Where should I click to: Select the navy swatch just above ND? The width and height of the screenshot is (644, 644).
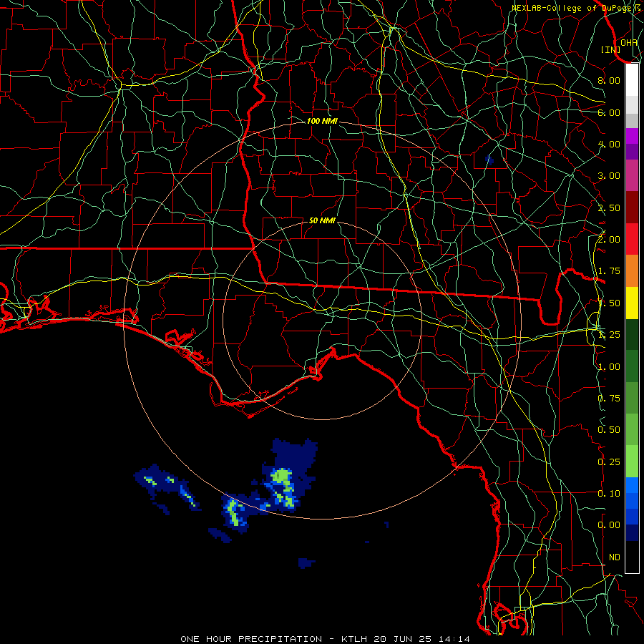click(x=632, y=533)
